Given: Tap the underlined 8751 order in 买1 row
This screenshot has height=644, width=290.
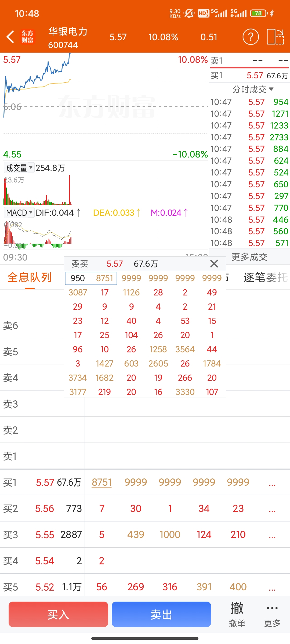Looking at the screenshot, I should pyautogui.click(x=102, y=482).
